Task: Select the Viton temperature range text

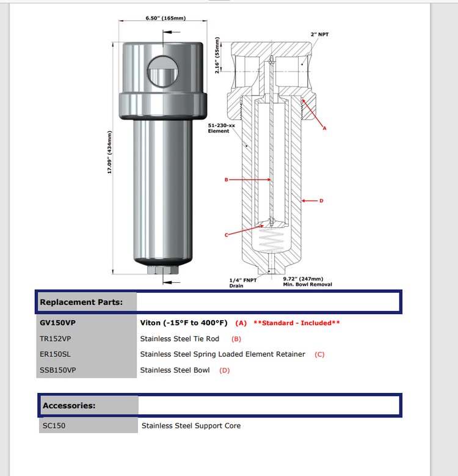Action: click(184, 323)
